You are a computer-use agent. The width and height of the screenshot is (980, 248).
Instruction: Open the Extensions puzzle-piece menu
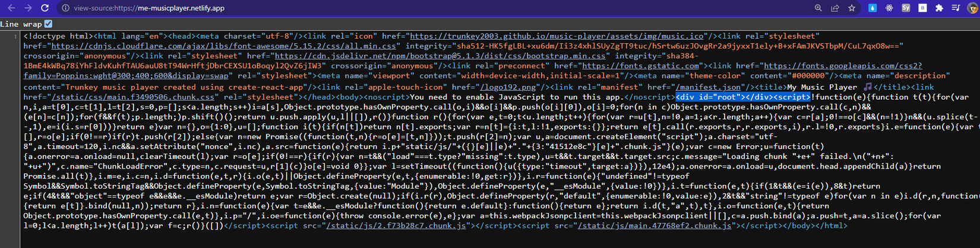point(938,8)
